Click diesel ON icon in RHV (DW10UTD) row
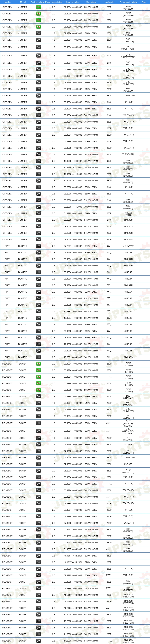 click(38, 470)
